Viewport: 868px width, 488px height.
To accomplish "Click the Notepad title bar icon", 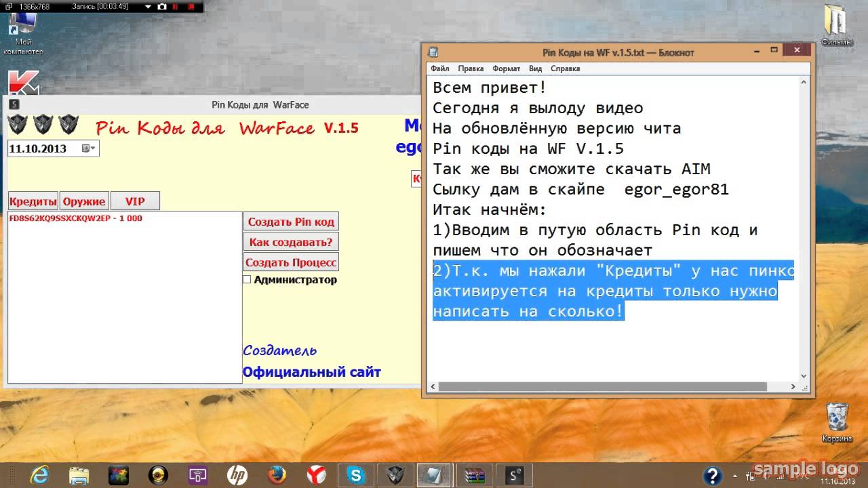I will pyautogui.click(x=433, y=52).
